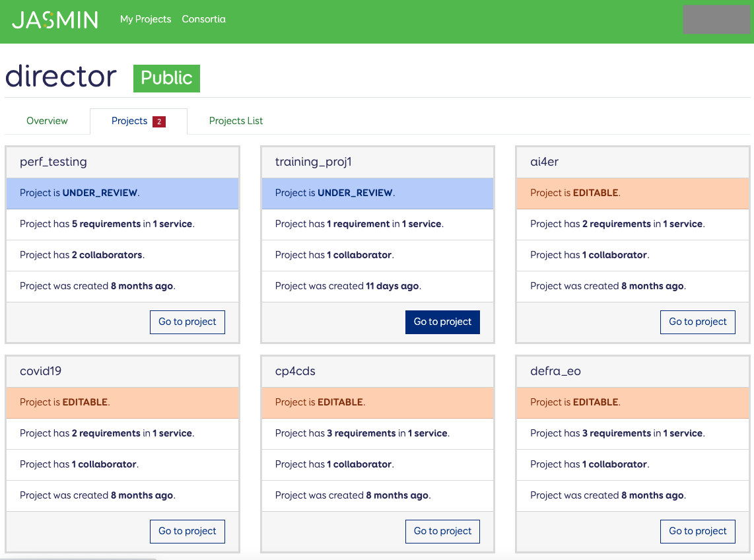
Task: Switch to the Overview tab
Action: coord(47,121)
